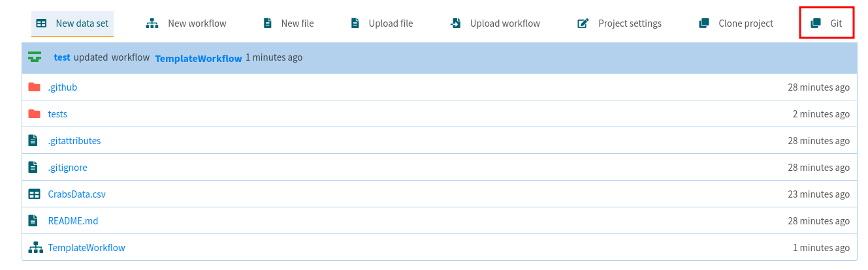Open Project settings
This screenshot has height=270, width=868.
(x=630, y=23)
